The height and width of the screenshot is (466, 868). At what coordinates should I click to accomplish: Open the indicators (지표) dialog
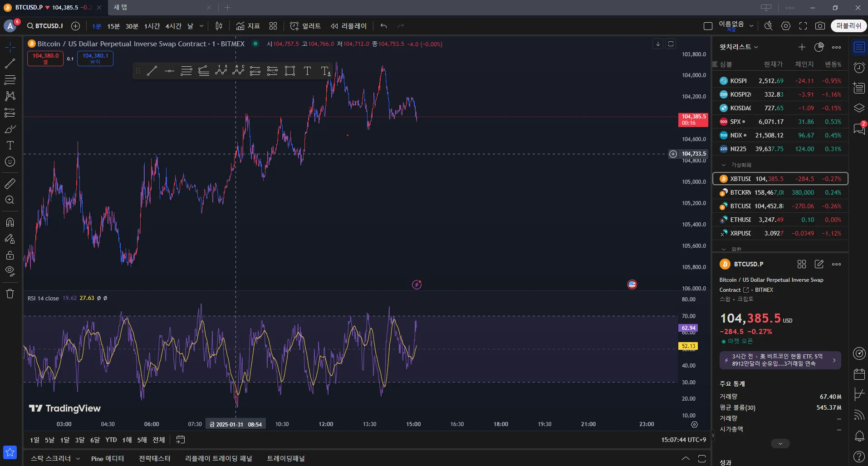pyautogui.click(x=248, y=26)
